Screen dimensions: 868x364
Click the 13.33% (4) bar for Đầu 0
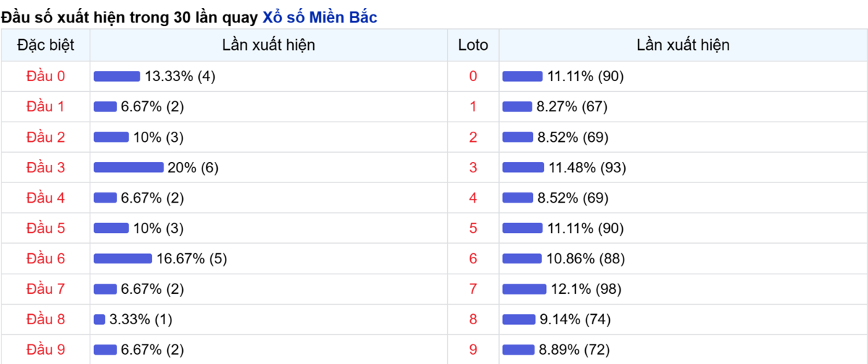[117, 76]
